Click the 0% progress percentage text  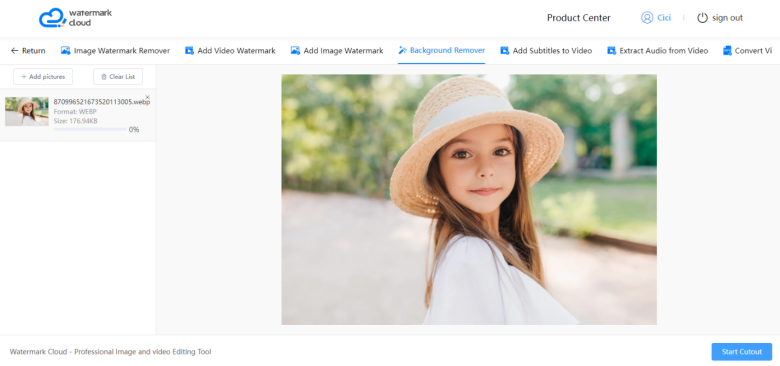[x=134, y=130]
